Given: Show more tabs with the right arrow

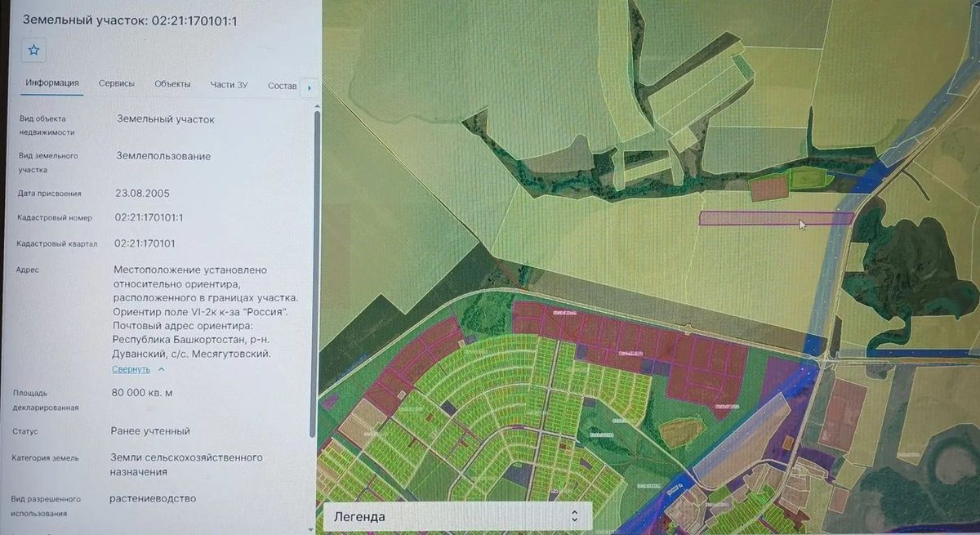Looking at the screenshot, I should click(310, 87).
